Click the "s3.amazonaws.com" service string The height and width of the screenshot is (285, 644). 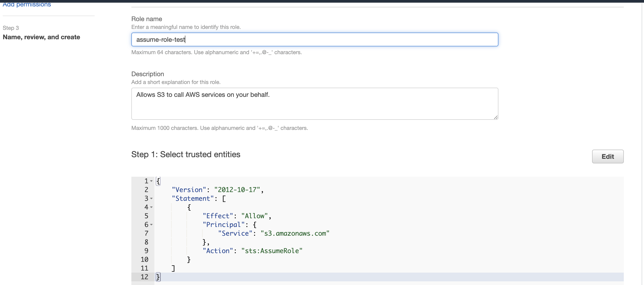(295, 233)
